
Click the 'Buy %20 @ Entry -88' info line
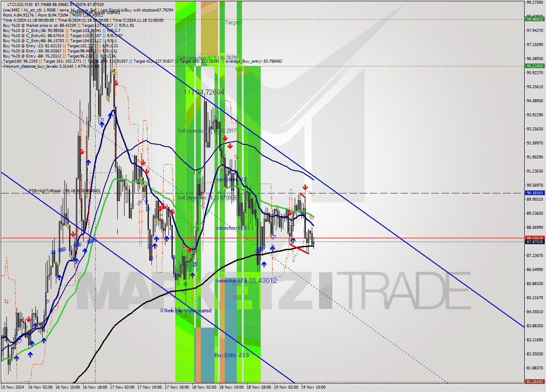click(60, 56)
